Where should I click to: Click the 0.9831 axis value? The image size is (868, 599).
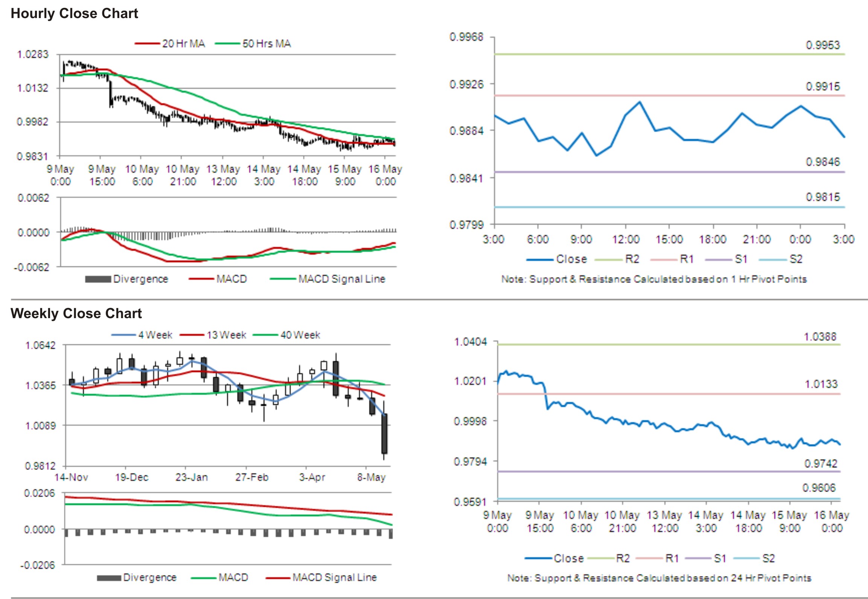pyautogui.click(x=33, y=156)
